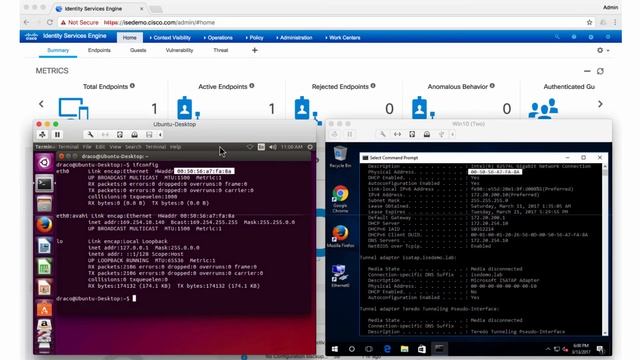Switch to the Summary dashboard tab
The width and height of the screenshot is (640, 360).
58,50
